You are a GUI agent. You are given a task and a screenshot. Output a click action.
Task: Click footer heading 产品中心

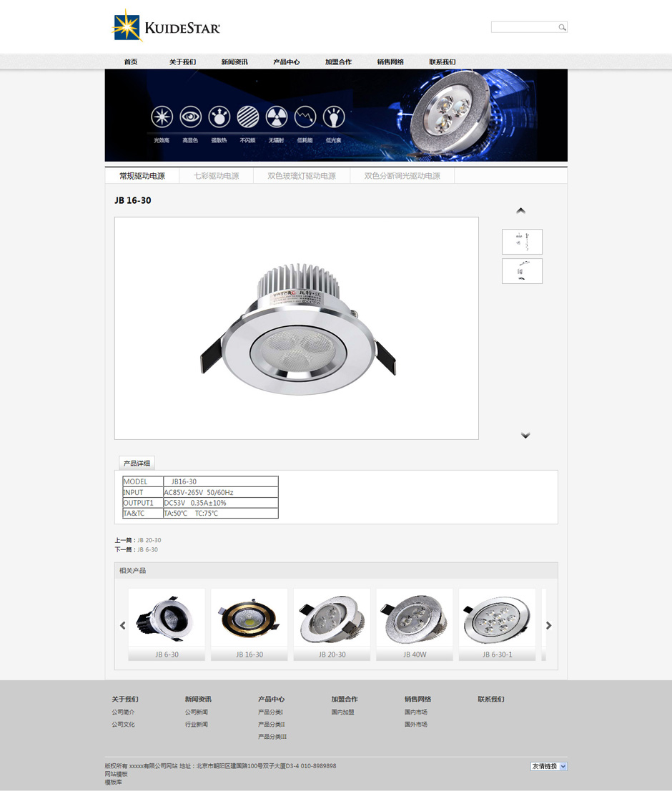[271, 699]
